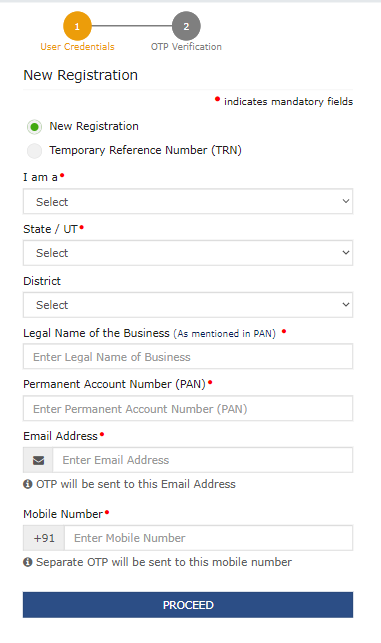Click into the Email Address input
The height and width of the screenshot is (643, 381).
click(203, 460)
